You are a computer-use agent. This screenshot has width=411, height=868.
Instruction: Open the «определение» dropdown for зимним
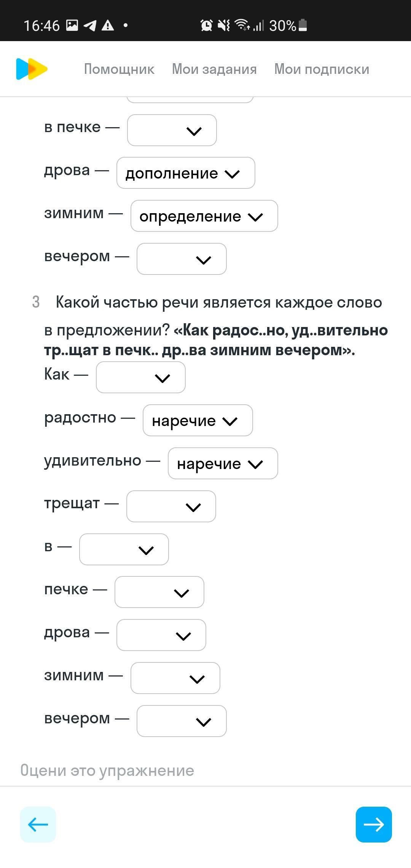pyautogui.click(x=204, y=216)
